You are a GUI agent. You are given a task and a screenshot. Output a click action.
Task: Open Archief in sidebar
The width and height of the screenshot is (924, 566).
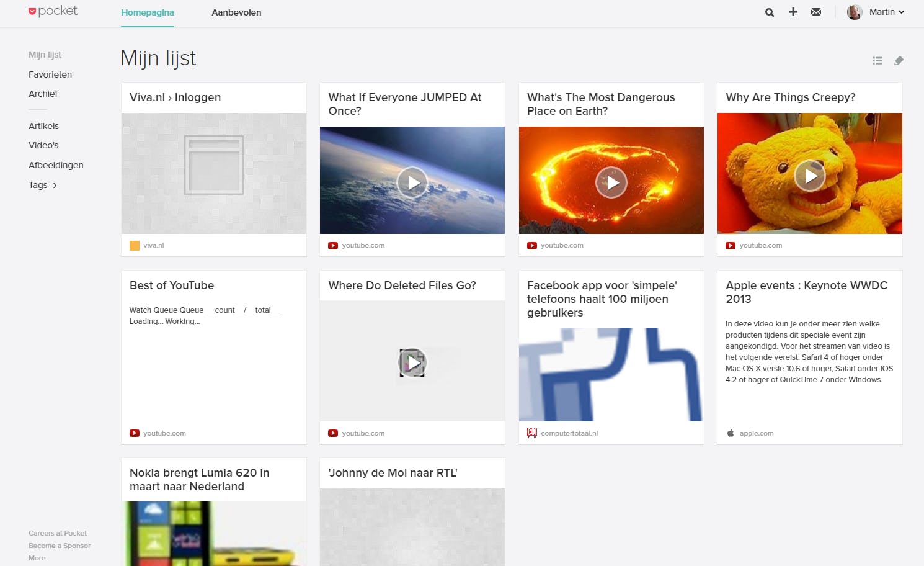click(43, 94)
